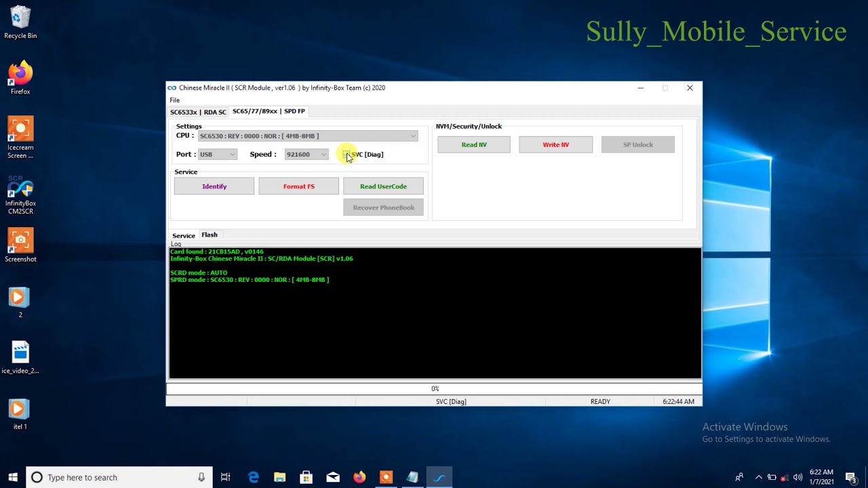The height and width of the screenshot is (488, 868).
Task: Click the 'SPRD mode : SC6530' log line
Action: [250, 280]
